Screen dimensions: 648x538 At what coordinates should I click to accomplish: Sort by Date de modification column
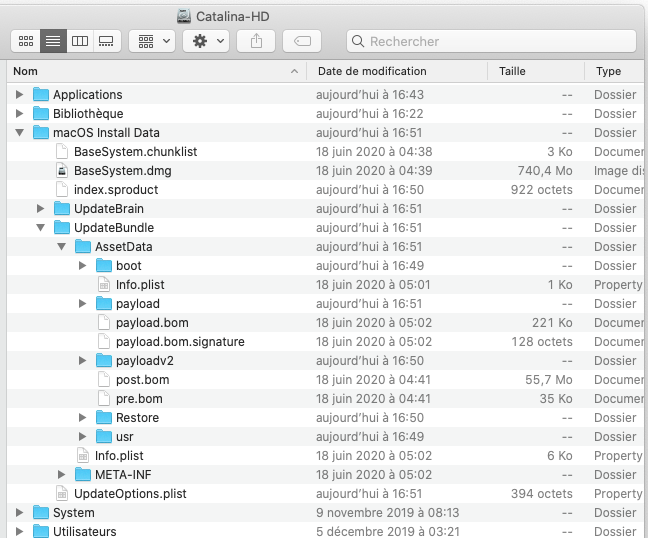(397, 71)
